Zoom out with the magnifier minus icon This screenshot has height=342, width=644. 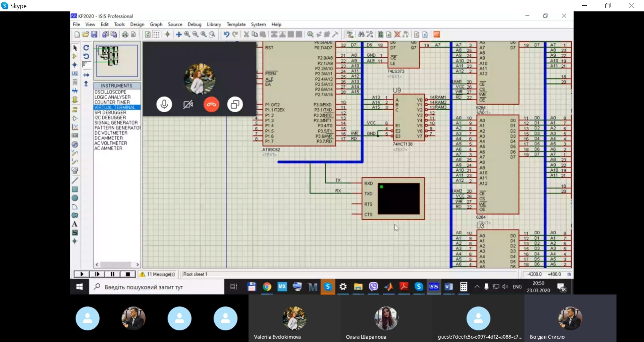tap(196, 35)
